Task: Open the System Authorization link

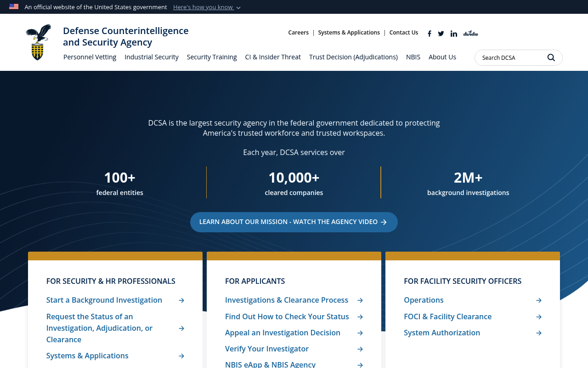Action: [x=442, y=333]
